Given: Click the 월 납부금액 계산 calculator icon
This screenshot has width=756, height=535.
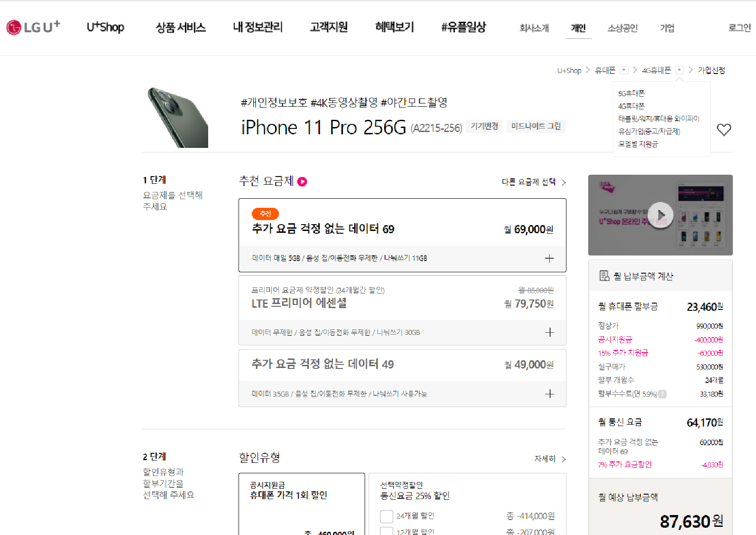Looking at the screenshot, I should 604,276.
